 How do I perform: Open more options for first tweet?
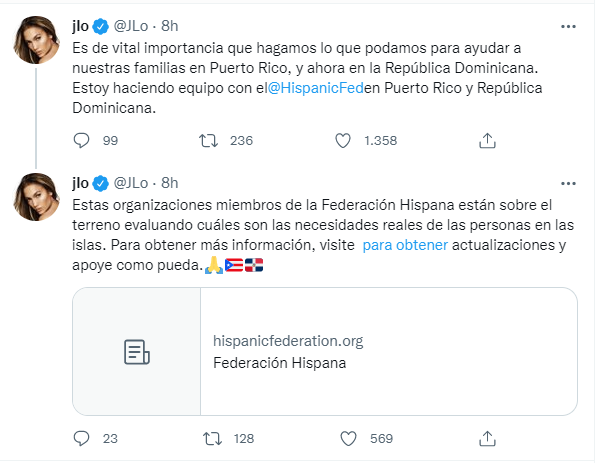[x=569, y=24]
